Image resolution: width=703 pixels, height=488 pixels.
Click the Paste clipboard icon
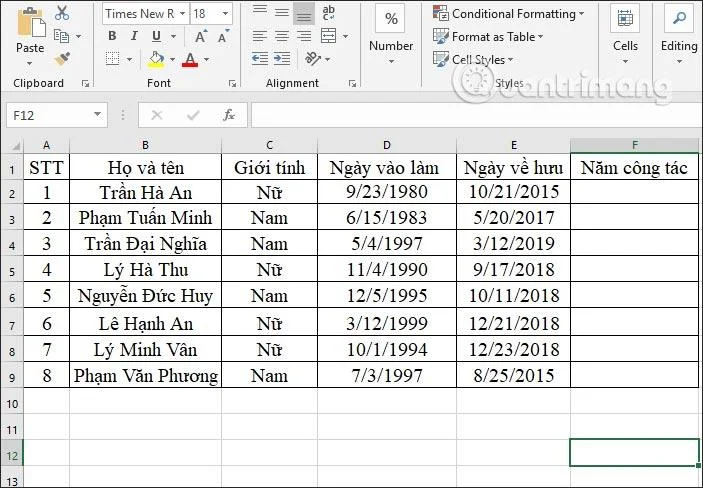[30, 22]
